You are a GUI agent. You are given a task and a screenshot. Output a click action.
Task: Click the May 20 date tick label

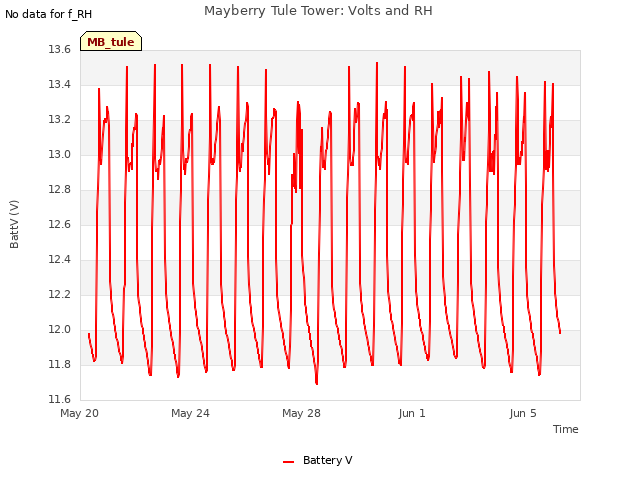tap(80, 413)
